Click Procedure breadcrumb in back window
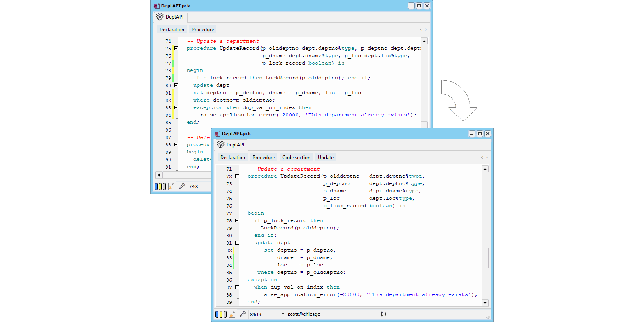 [x=203, y=30]
